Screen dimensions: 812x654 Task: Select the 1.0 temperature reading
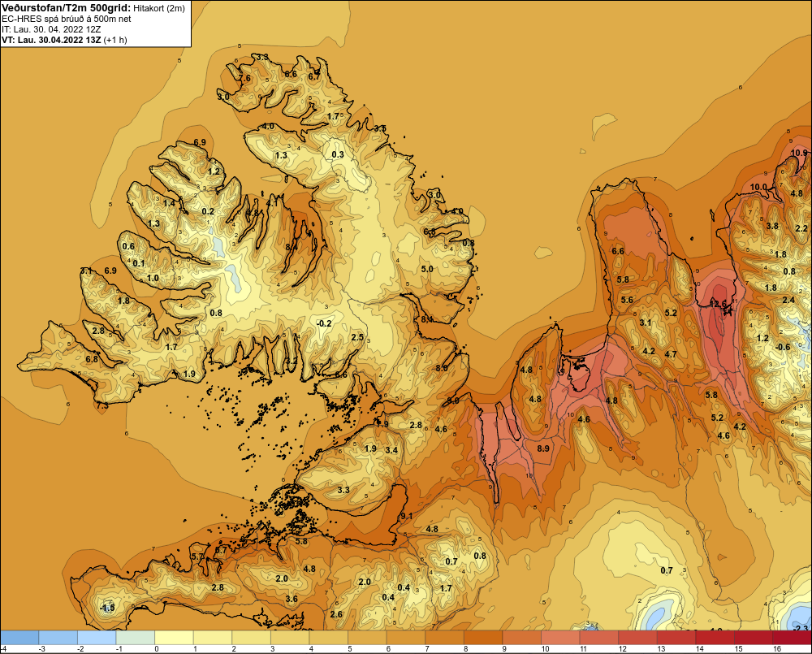[x=153, y=278]
